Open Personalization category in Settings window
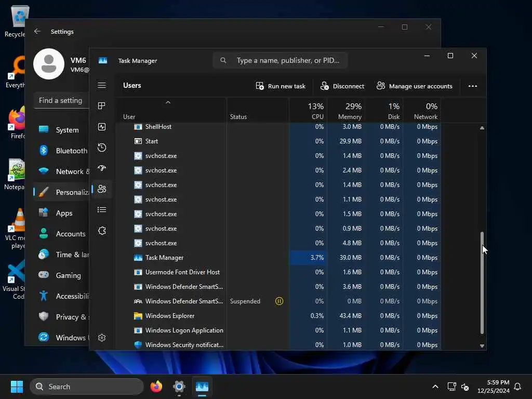 [x=62, y=192]
